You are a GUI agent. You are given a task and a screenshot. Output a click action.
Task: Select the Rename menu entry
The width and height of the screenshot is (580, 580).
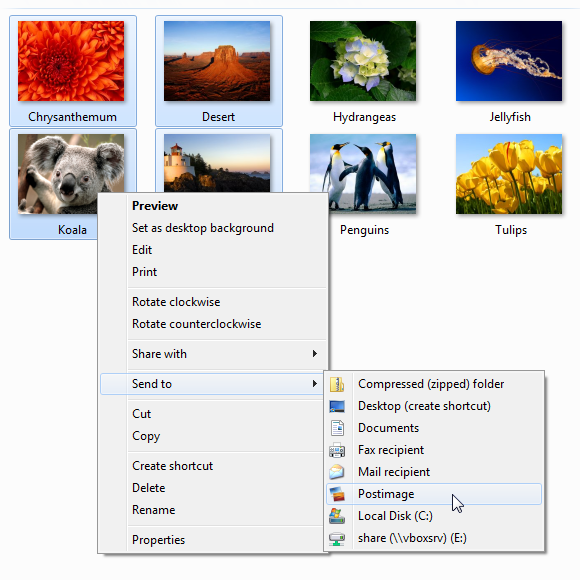pos(154,510)
